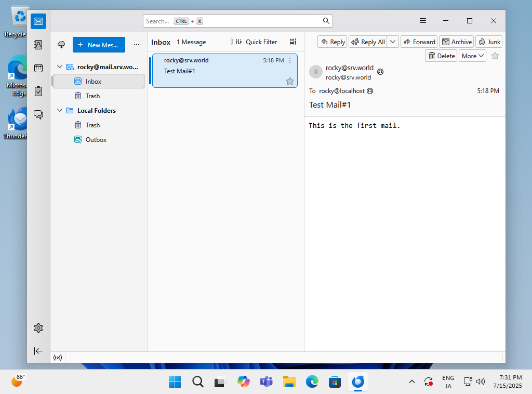Image resolution: width=532 pixels, height=394 pixels.
Task: Compose a New Message
Action: [99, 45]
